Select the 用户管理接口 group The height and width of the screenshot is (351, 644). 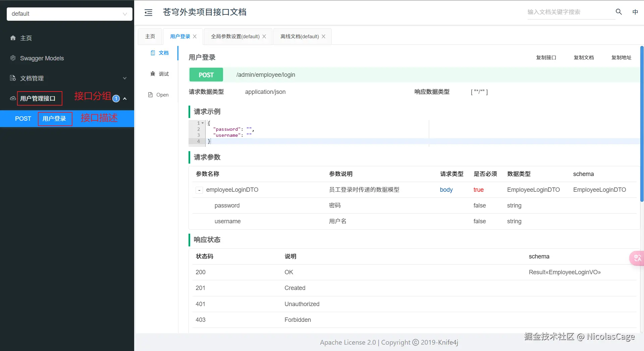67,98
